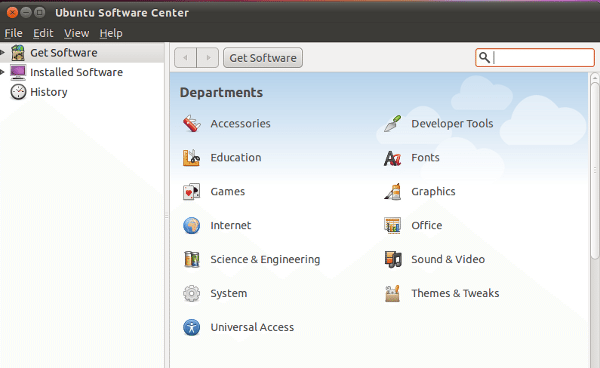This screenshot has height=368, width=600.
Task: Select the Education ruler icon
Action: tap(191, 158)
